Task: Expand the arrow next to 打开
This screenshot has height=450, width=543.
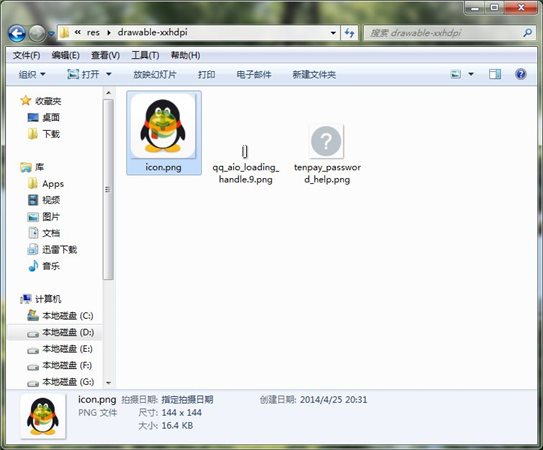Action: (108, 74)
